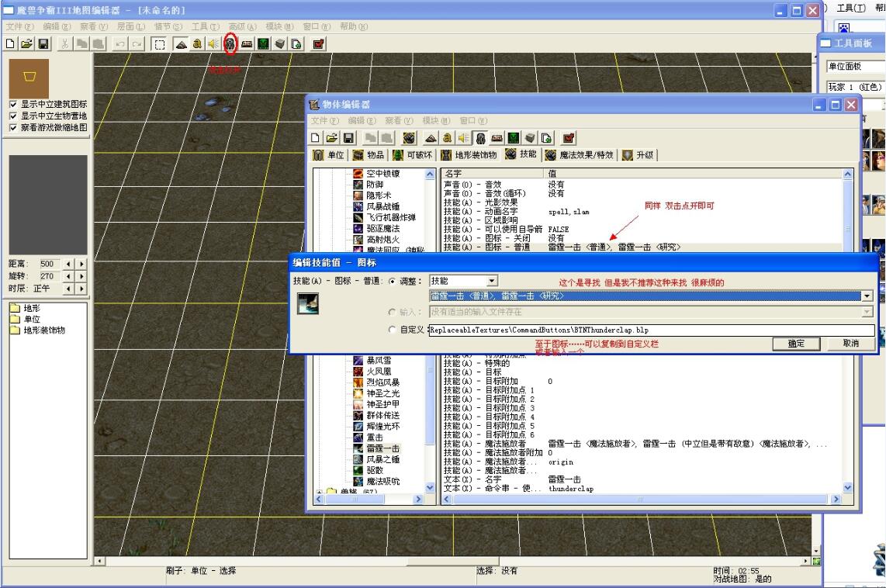The height and width of the screenshot is (588, 886).
Task: Select the 自定义 radio button
Action: click(x=392, y=330)
